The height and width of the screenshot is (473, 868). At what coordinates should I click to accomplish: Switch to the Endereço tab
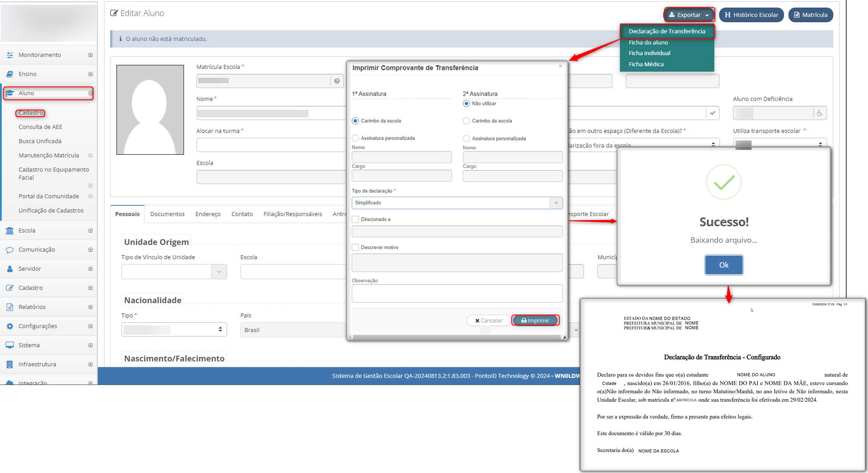[x=208, y=214]
